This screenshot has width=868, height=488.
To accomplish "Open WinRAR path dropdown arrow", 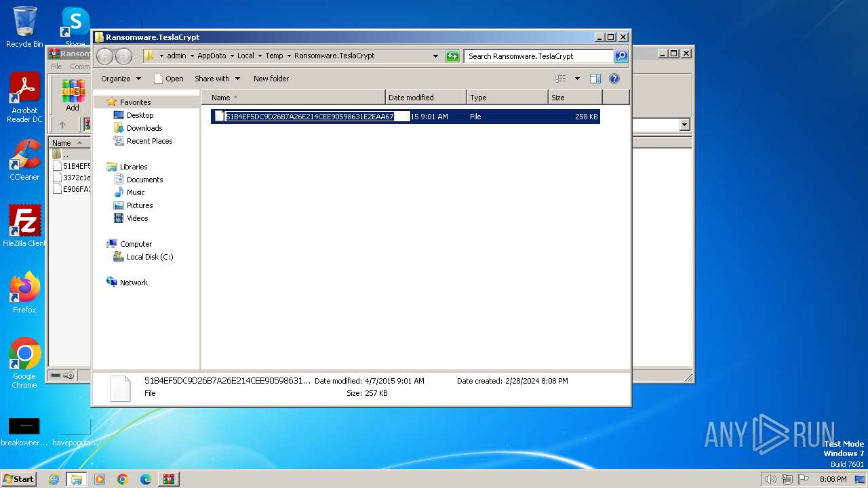I will [684, 125].
